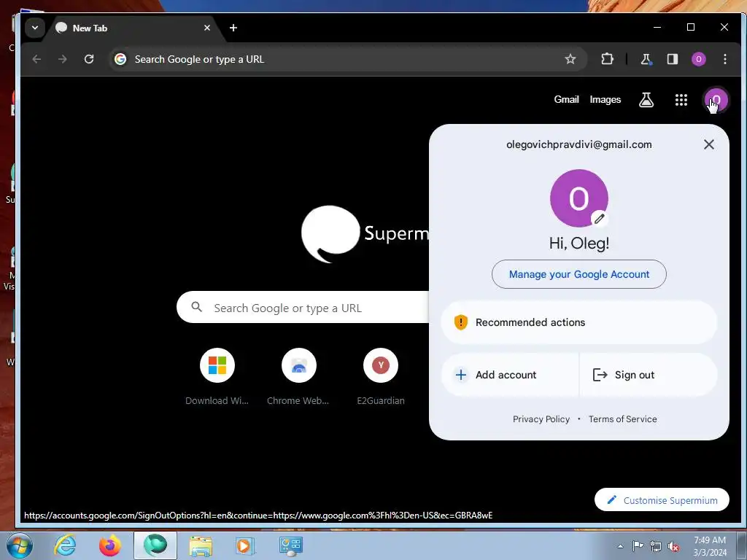The image size is (747, 560).
Task: Open the profile avatar in toolbar
Action: pyautogui.click(x=698, y=59)
